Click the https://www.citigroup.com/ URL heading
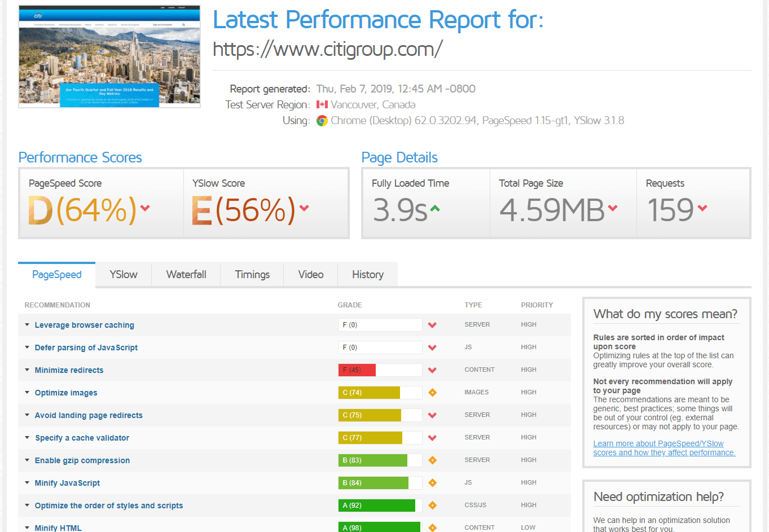Image resolution: width=769 pixels, height=532 pixels. point(327,49)
